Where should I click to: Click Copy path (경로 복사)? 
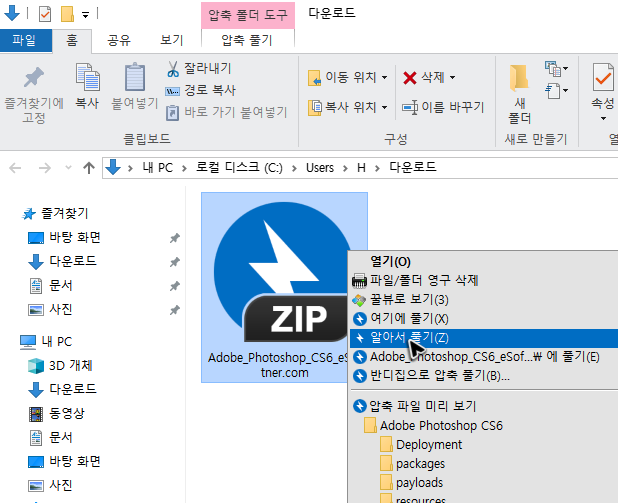[x=200, y=90]
